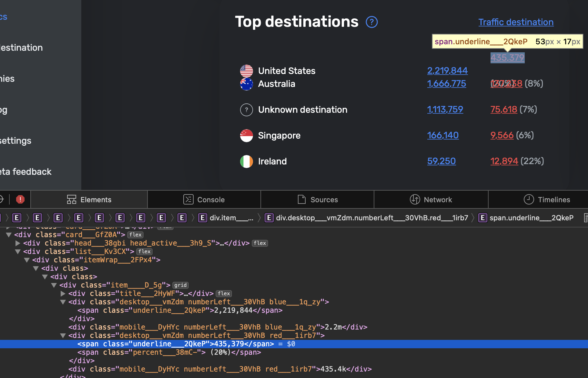Click the United States country name
588x378 pixels.
click(287, 71)
